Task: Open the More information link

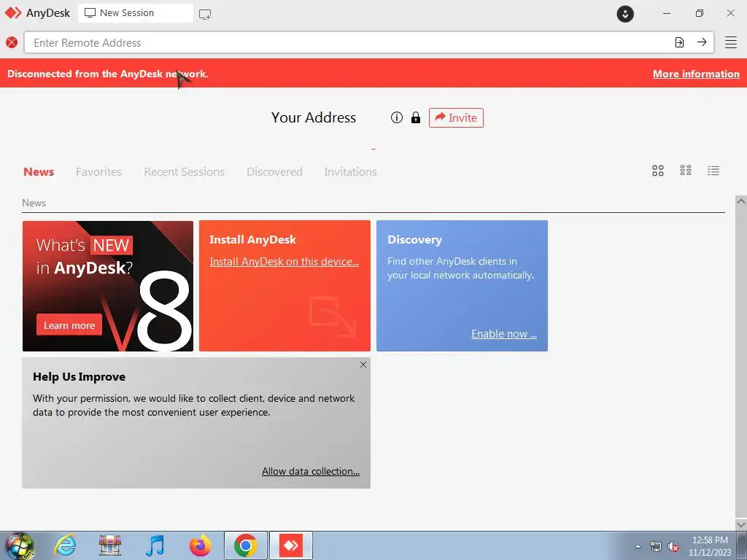Action: pos(696,74)
